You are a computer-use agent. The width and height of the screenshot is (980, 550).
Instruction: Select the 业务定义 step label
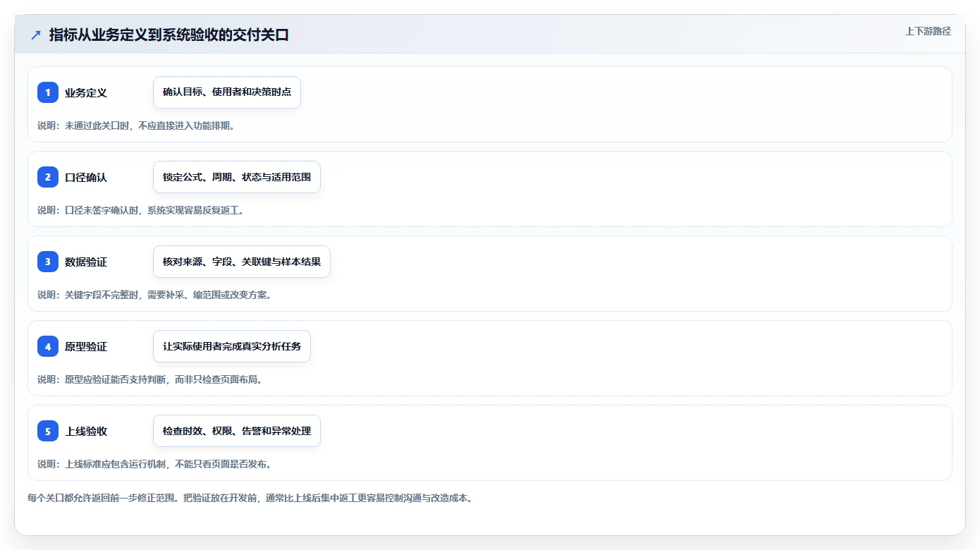click(86, 92)
